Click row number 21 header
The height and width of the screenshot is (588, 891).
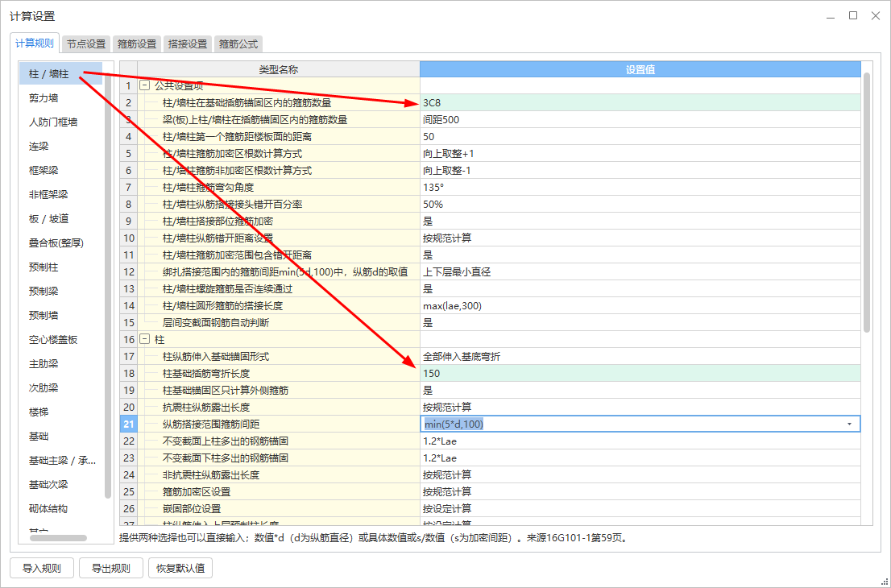point(128,424)
